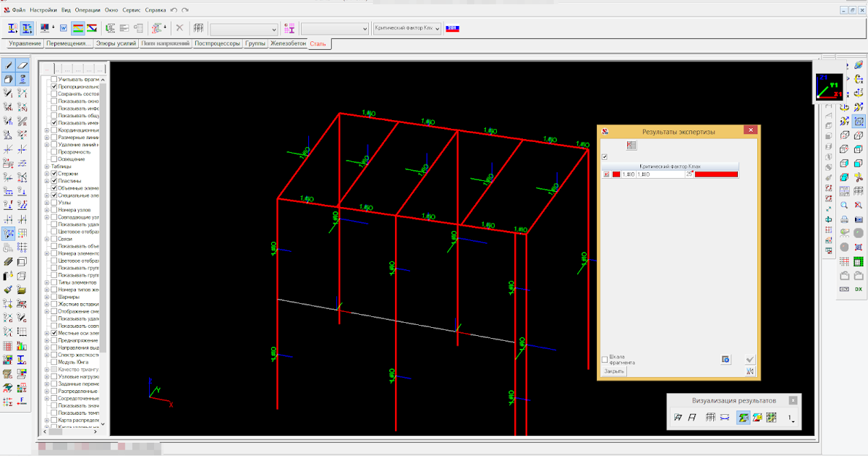The image size is (868, 456).
Task: Click the cell showing 25 in results row
Action: click(x=689, y=174)
